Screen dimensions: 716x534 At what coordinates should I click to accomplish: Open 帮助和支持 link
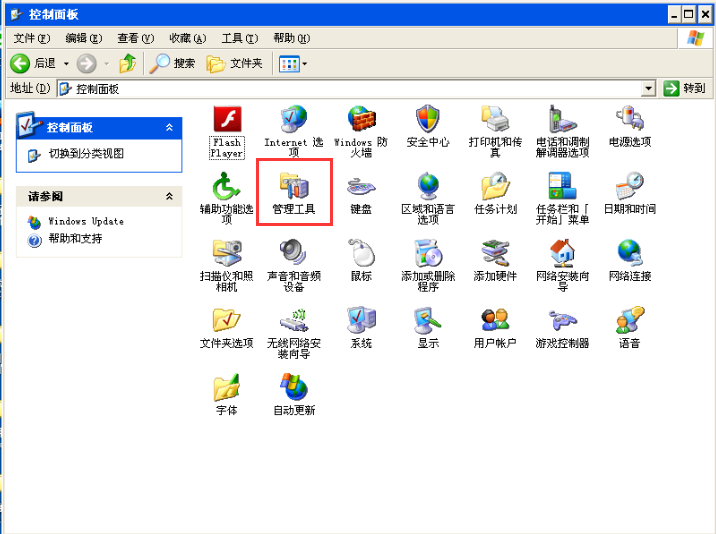tap(75, 238)
